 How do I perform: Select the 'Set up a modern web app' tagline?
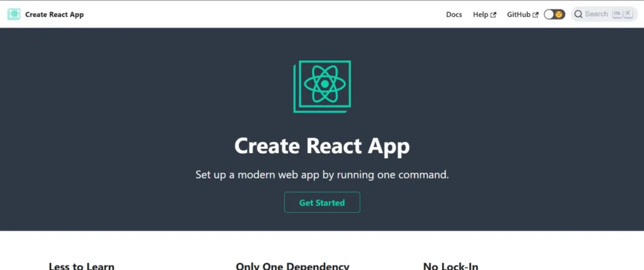(x=322, y=175)
